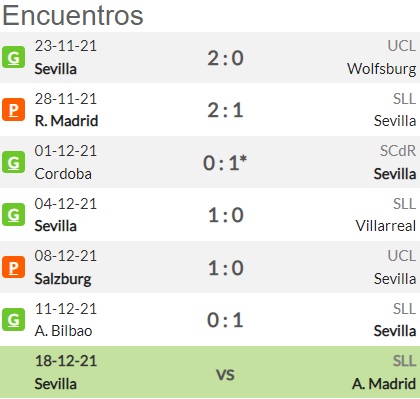Click the orange P icon for R. Madrid match
420x399 pixels.
click(13, 109)
